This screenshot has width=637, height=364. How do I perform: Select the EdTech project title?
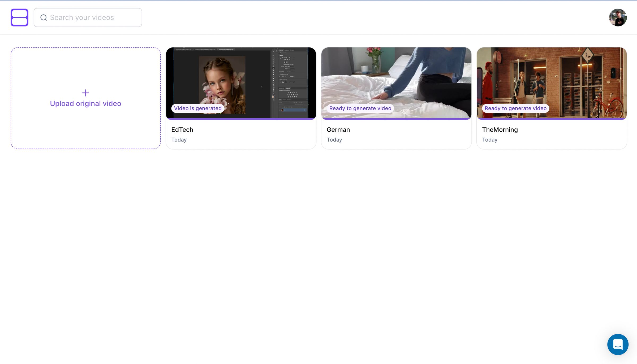coord(182,130)
